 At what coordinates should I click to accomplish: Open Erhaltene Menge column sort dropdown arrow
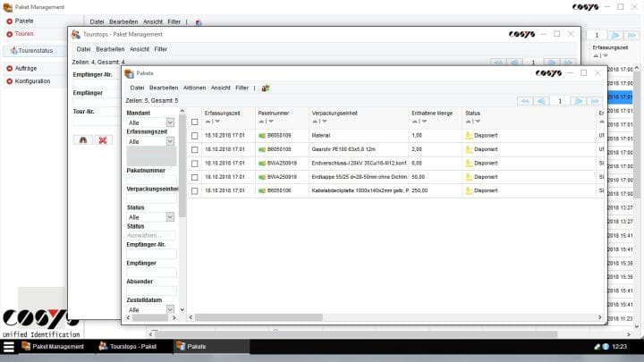(424, 122)
